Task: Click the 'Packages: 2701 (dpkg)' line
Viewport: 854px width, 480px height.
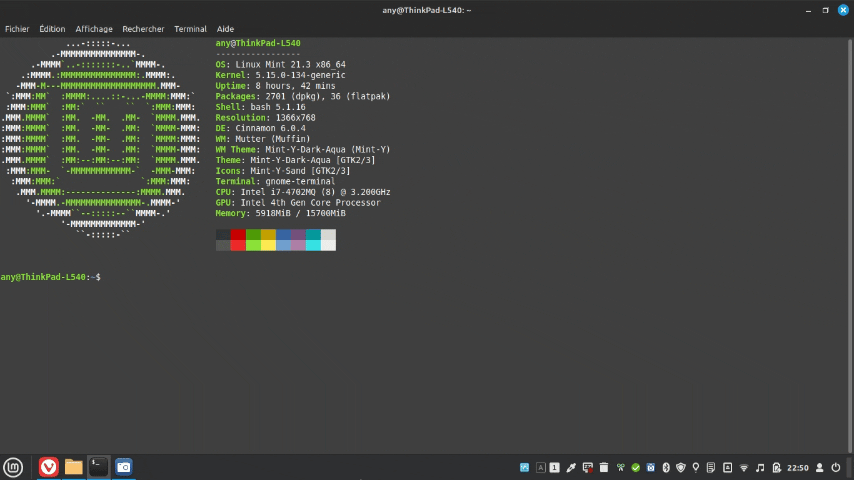Action: pos(303,96)
